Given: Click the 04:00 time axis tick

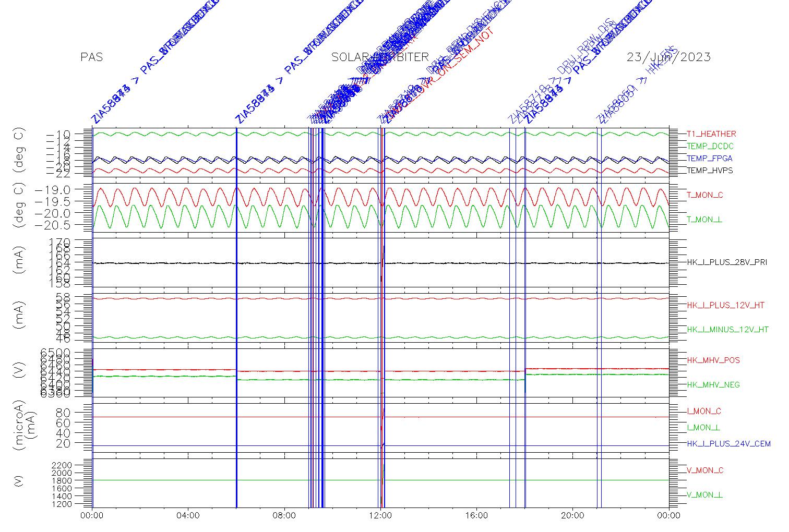Looking at the screenshot, I should coord(188,516).
